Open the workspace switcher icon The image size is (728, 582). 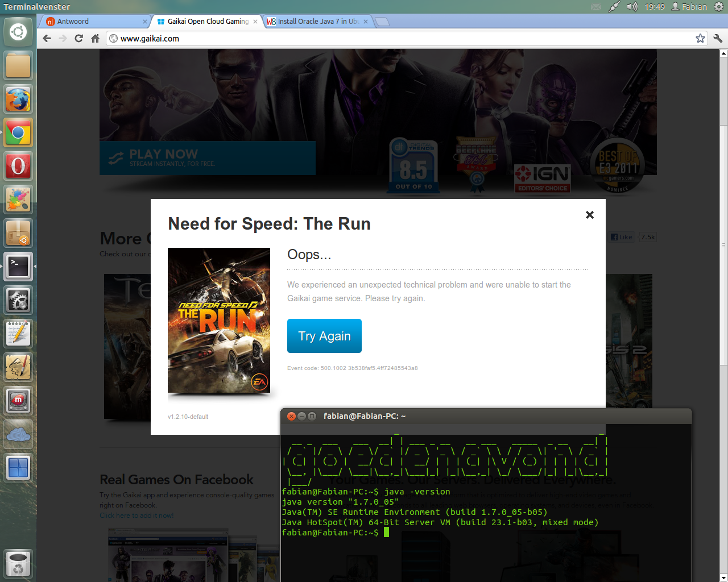tap(18, 468)
